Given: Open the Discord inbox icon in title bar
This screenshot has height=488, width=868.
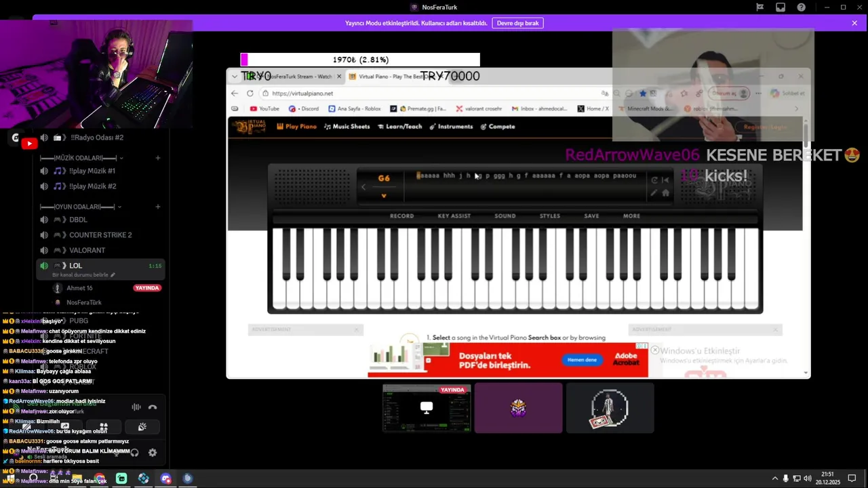Looking at the screenshot, I should click(x=781, y=7).
